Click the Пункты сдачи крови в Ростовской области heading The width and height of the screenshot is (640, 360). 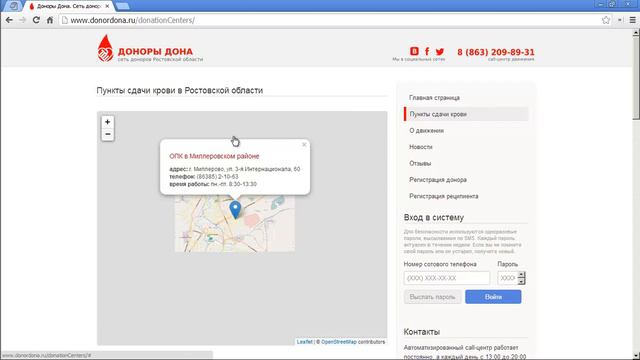click(180, 91)
